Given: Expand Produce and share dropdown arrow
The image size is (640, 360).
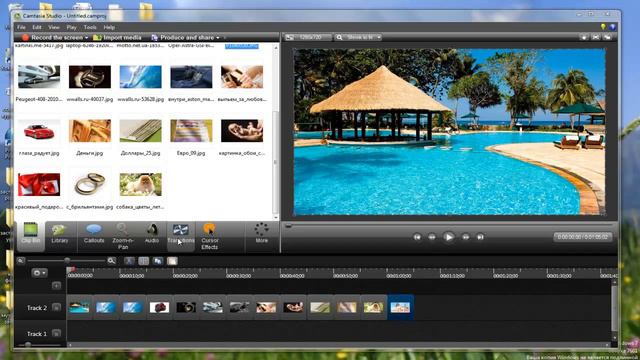Looking at the screenshot, I should (218, 38).
